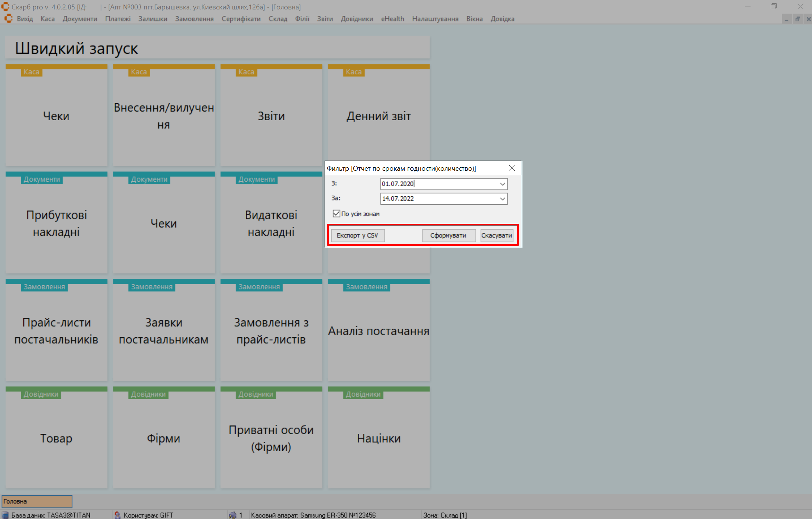812x519 pixels.
Task: Click the Сформувати button
Action: pyautogui.click(x=448, y=236)
